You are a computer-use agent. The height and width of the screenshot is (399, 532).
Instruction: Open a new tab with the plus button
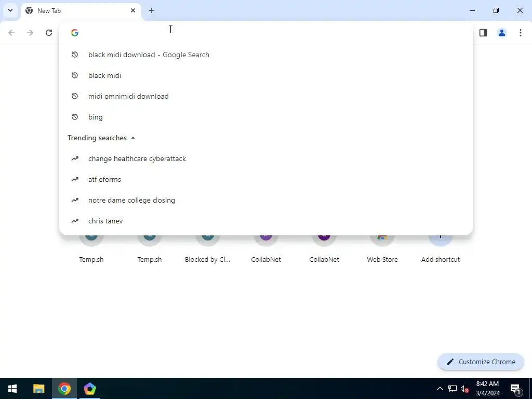[x=152, y=10]
